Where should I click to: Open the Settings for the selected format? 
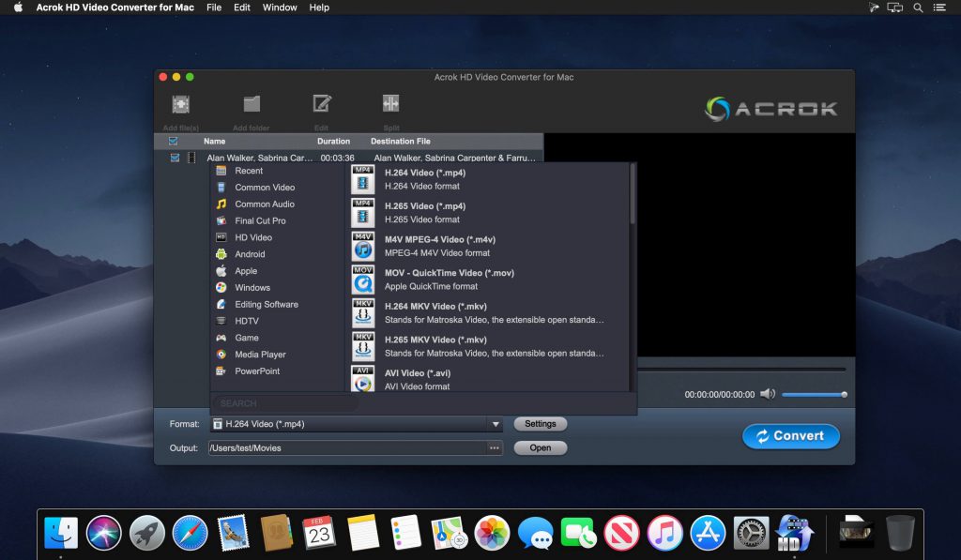tap(540, 423)
